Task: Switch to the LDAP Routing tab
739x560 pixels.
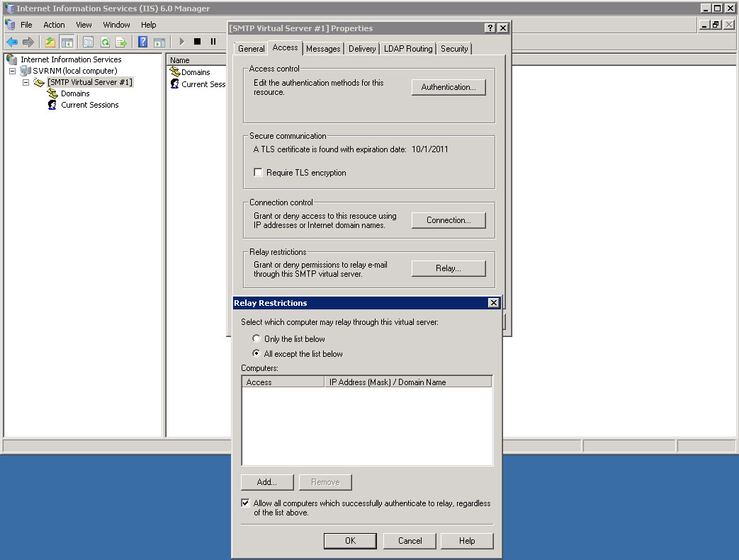Action: pos(408,49)
